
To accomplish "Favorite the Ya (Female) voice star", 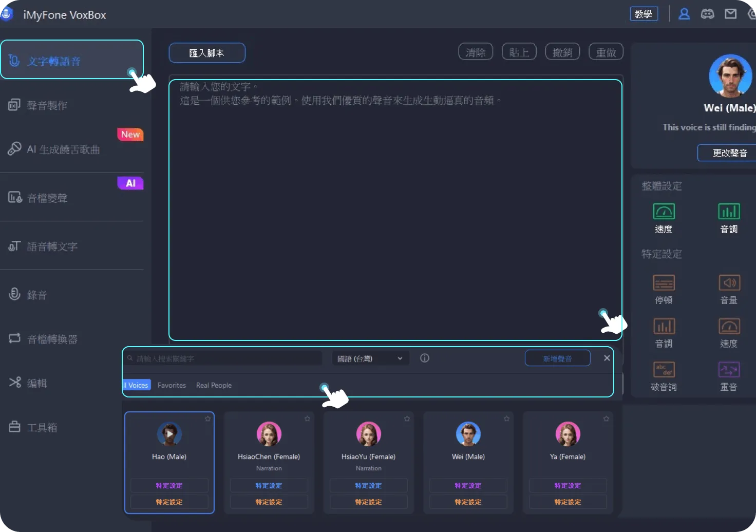I will click(606, 419).
